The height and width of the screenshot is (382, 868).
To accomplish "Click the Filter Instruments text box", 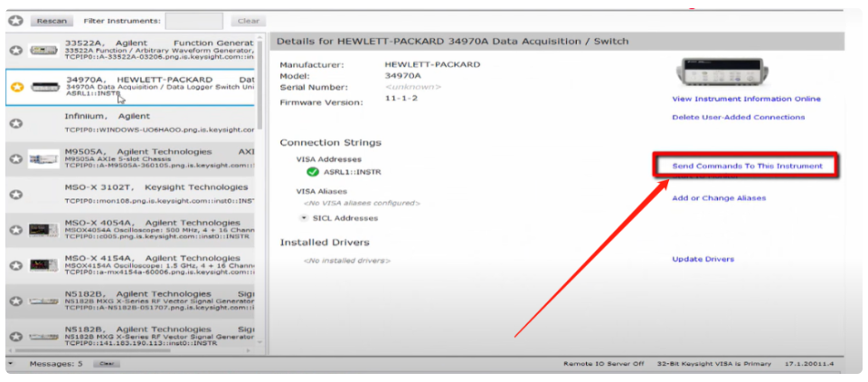I will click(x=194, y=21).
